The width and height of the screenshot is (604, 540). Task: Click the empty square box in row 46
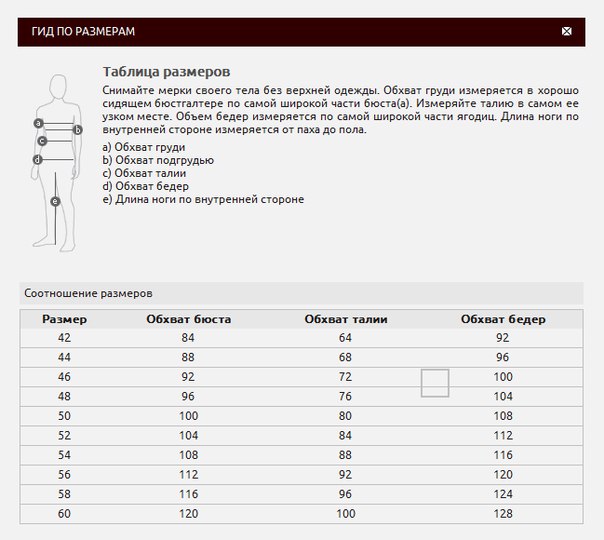(435, 382)
